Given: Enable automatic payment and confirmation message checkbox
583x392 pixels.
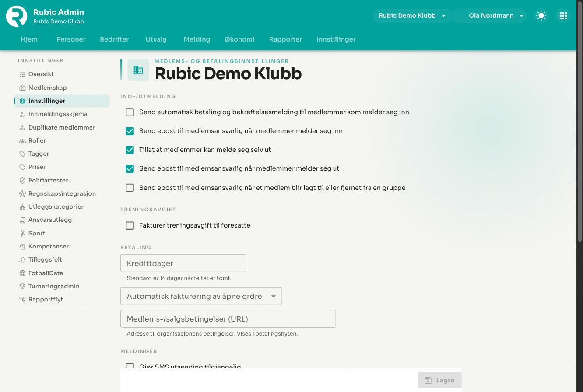Looking at the screenshot, I should click(x=130, y=112).
